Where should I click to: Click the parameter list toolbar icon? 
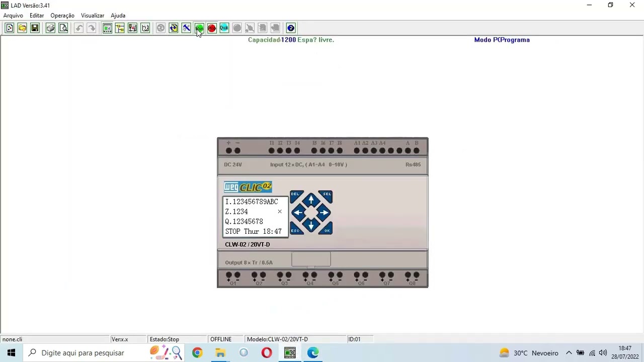click(x=145, y=28)
